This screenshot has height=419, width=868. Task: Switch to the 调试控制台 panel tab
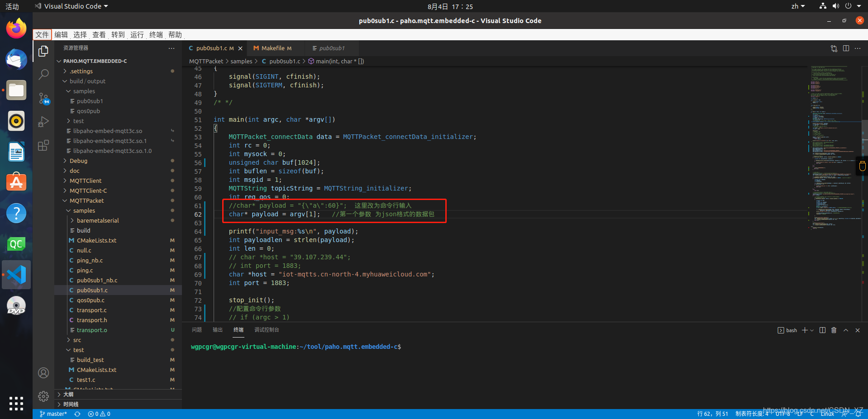point(267,330)
